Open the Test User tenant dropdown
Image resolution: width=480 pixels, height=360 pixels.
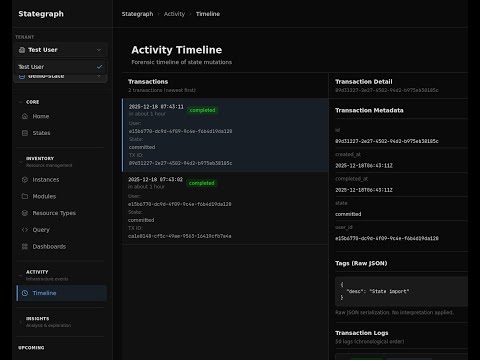tap(60, 50)
